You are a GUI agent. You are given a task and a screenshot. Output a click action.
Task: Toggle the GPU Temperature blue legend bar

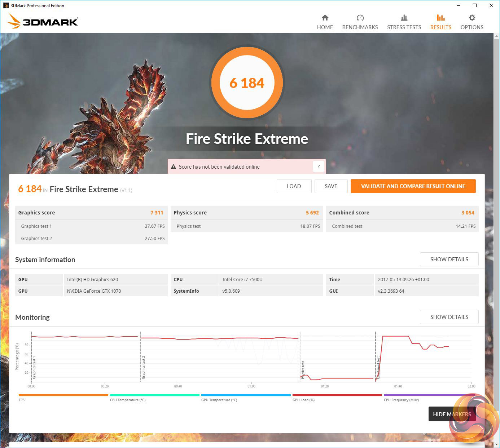(x=246, y=395)
